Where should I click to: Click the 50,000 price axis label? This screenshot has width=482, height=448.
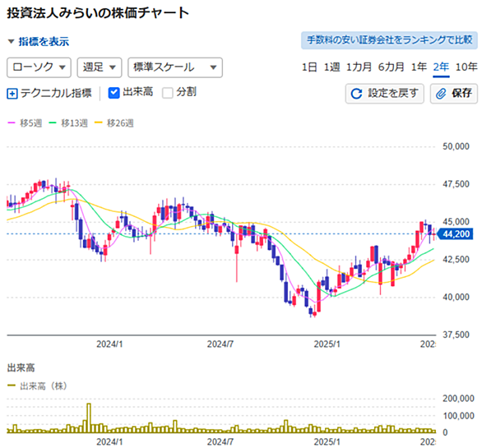click(x=456, y=146)
